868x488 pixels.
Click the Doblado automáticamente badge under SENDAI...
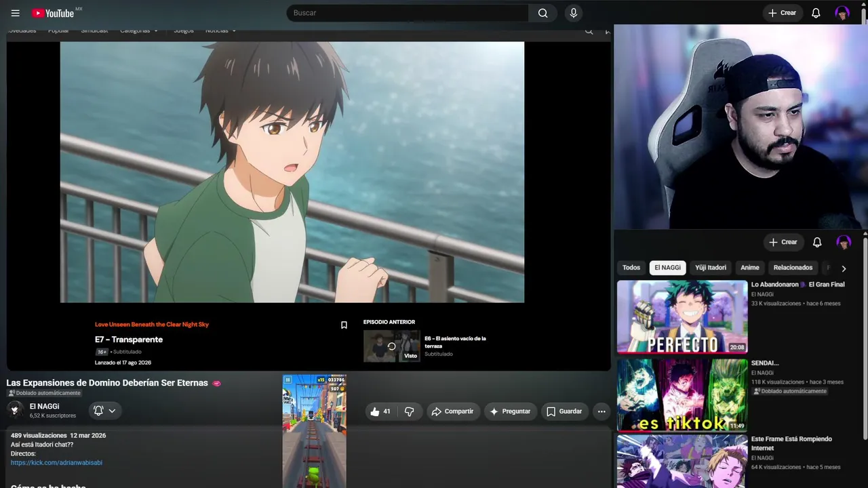tap(790, 391)
